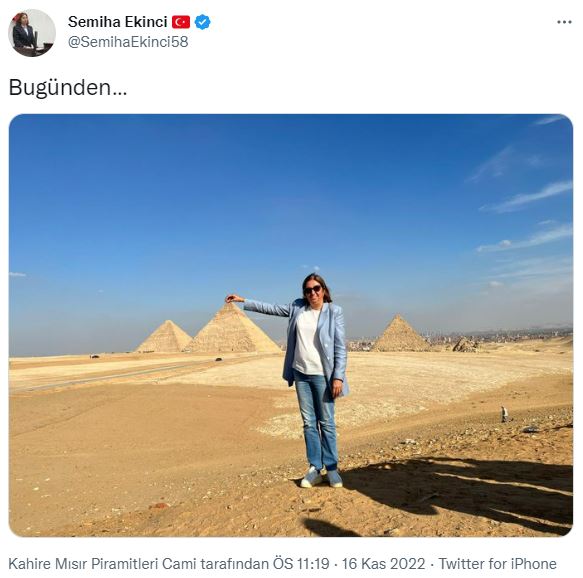
Task: Click the woman's sunglasses in the photo
Action: tap(313, 290)
